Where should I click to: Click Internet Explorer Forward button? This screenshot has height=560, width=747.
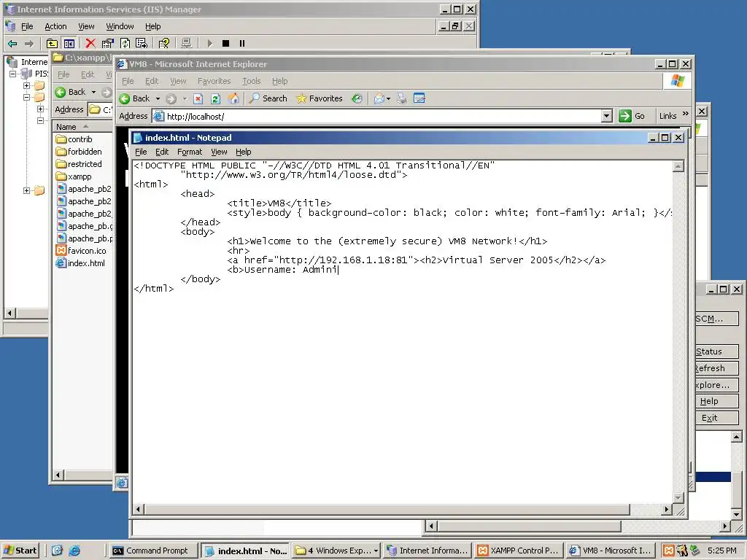pyautogui.click(x=171, y=98)
